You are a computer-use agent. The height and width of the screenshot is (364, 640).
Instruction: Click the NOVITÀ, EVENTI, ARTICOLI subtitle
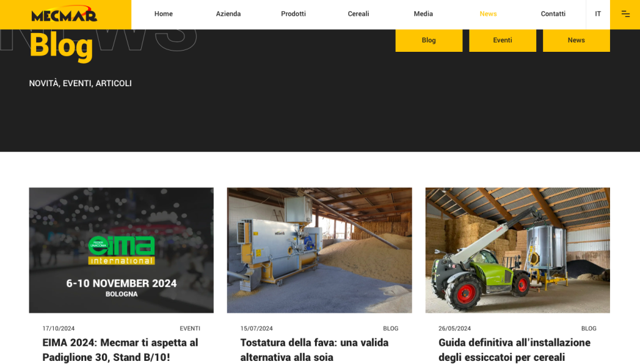coord(81,83)
